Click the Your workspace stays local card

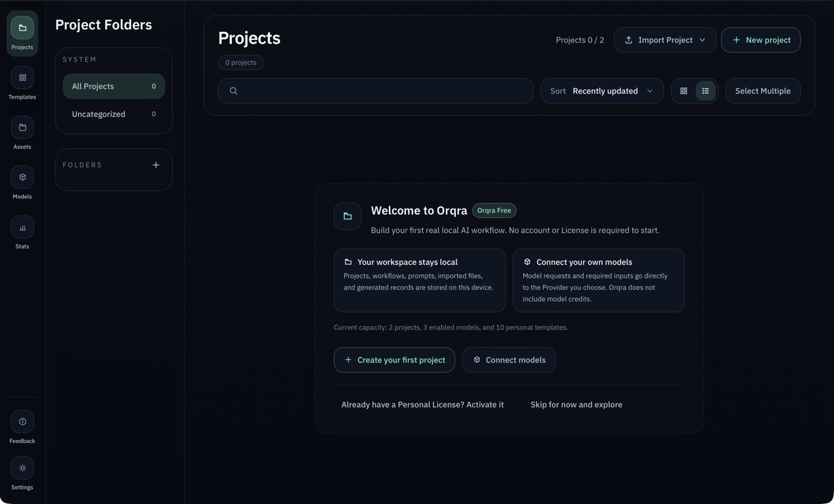pyautogui.click(x=419, y=281)
